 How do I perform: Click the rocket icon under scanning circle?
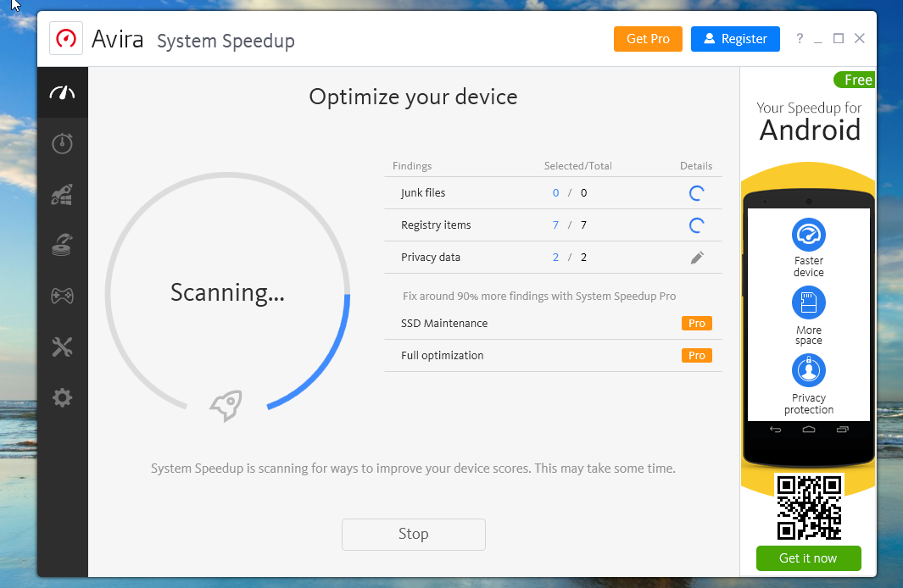(226, 406)
